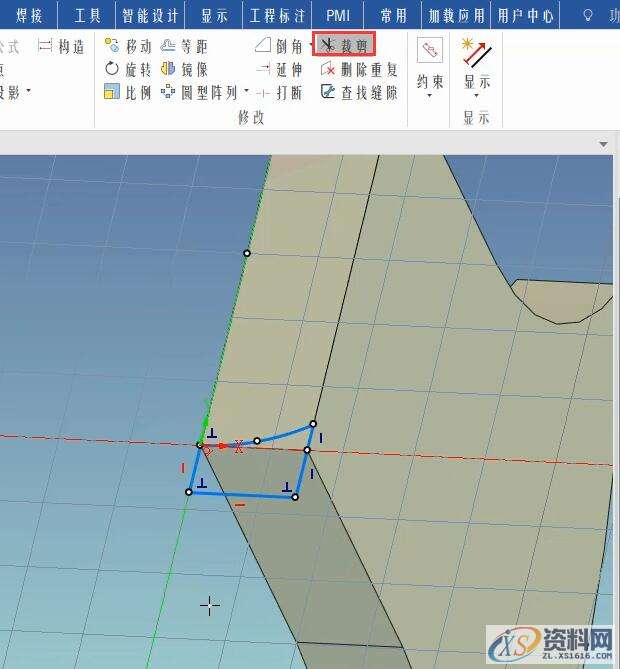The height and width of the screenshot is (669, 620).
Task: Select the 查找缝隙 find gaps tool
Action: (359, 92)
